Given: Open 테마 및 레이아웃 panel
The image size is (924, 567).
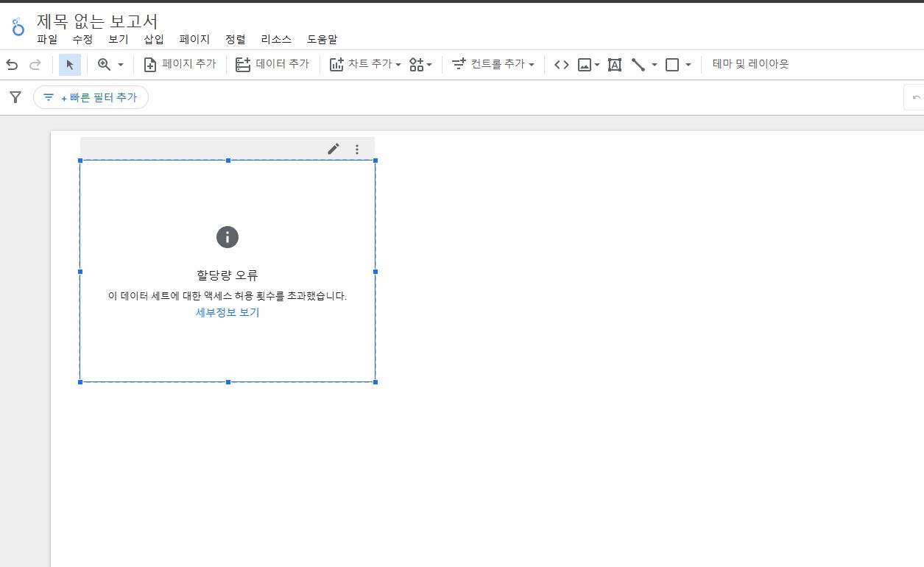Looking at the screenshot, I should (750, 64).
